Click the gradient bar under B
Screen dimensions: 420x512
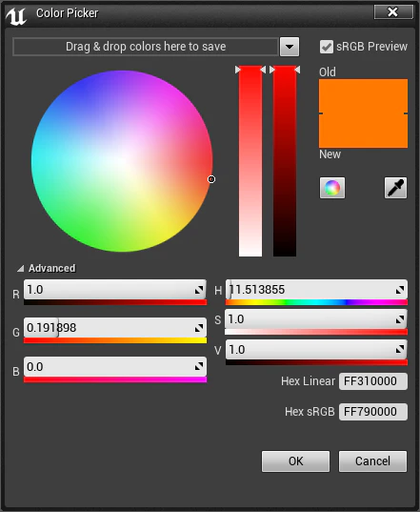[115, 379]
